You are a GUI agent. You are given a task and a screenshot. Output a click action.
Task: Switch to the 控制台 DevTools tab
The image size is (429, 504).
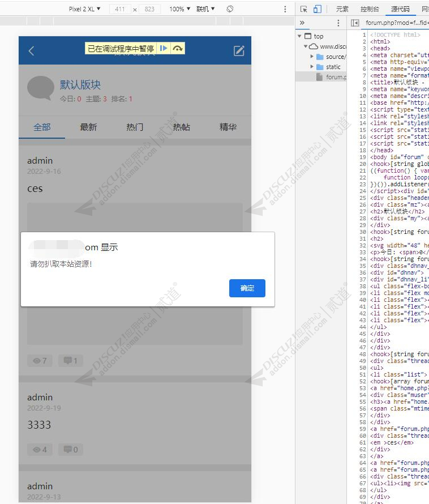(370, 9)
